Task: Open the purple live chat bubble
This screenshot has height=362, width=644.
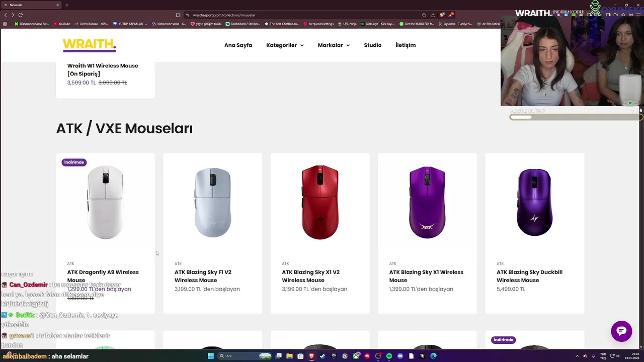Action: click(621, 331)
